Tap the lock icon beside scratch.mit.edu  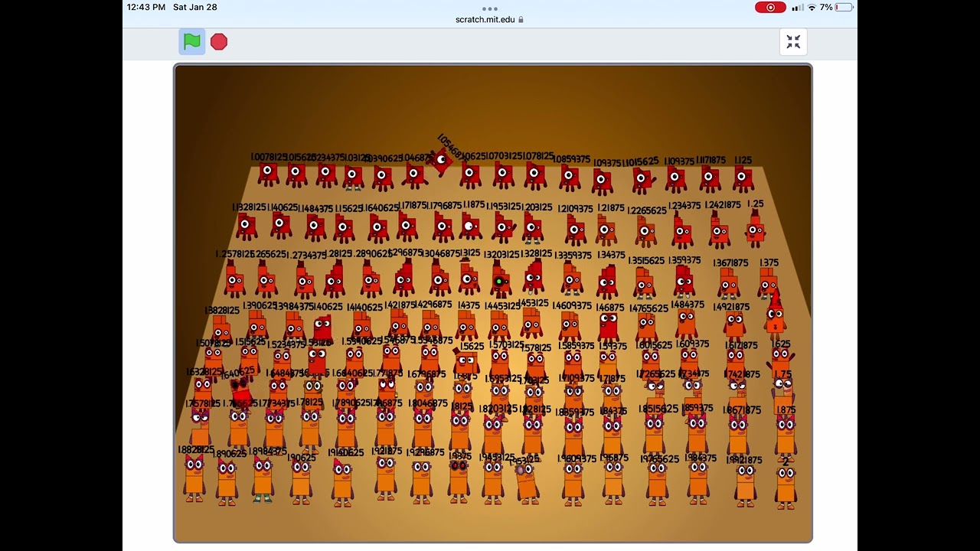521,20
